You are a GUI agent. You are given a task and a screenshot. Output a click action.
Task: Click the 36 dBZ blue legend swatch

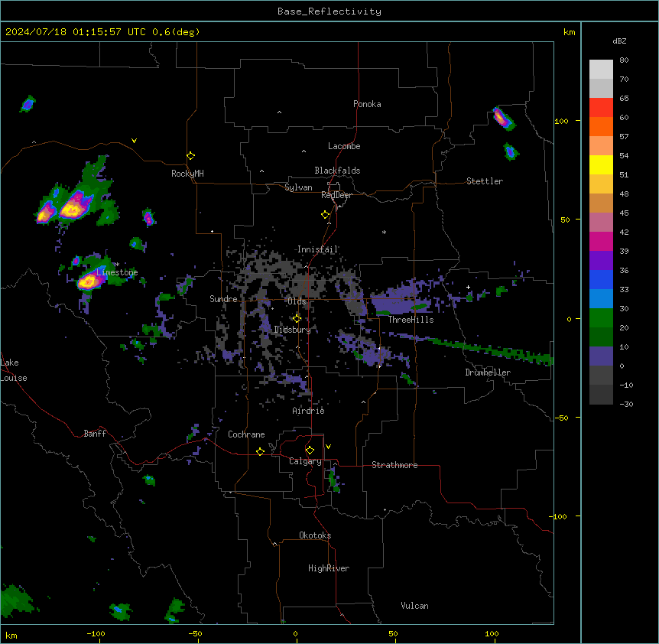pos(601,279)
